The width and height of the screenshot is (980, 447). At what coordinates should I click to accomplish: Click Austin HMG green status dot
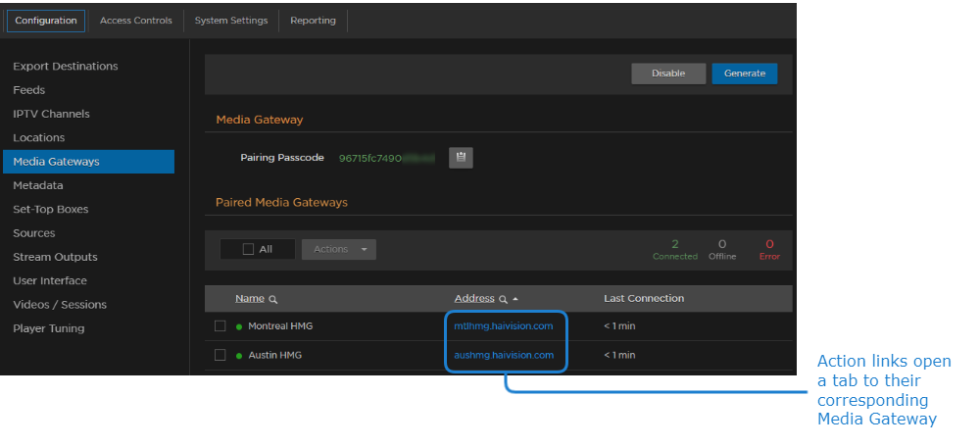click(x=238, y=355)
